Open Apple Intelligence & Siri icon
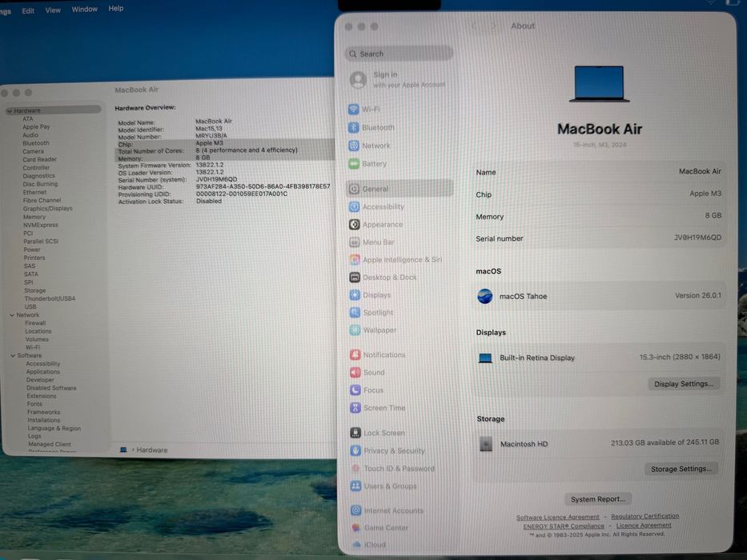 pos(355,259)
